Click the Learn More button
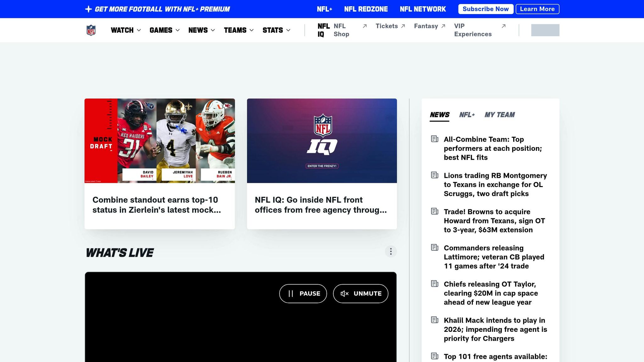Viewport: 644px width, 362px height. click(x=537, y=9)
